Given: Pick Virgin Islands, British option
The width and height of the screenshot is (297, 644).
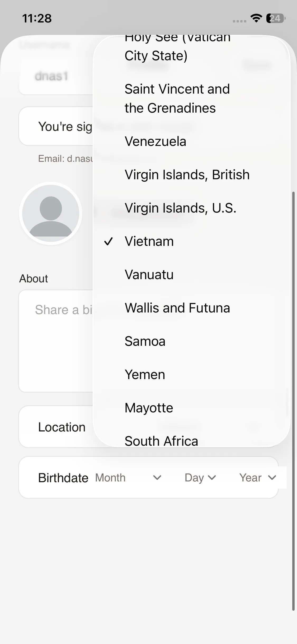Looking at the screenshot, I should 187,175.
